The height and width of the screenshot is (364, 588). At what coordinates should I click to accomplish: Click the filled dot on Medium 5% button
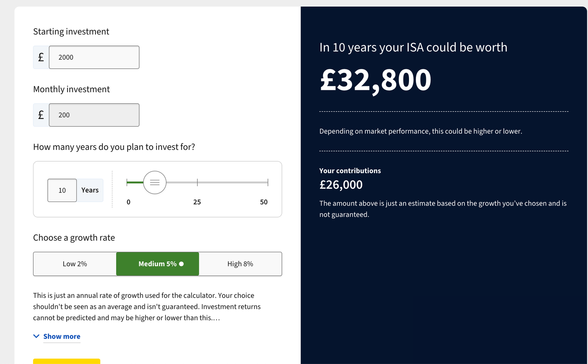[181, 264]
